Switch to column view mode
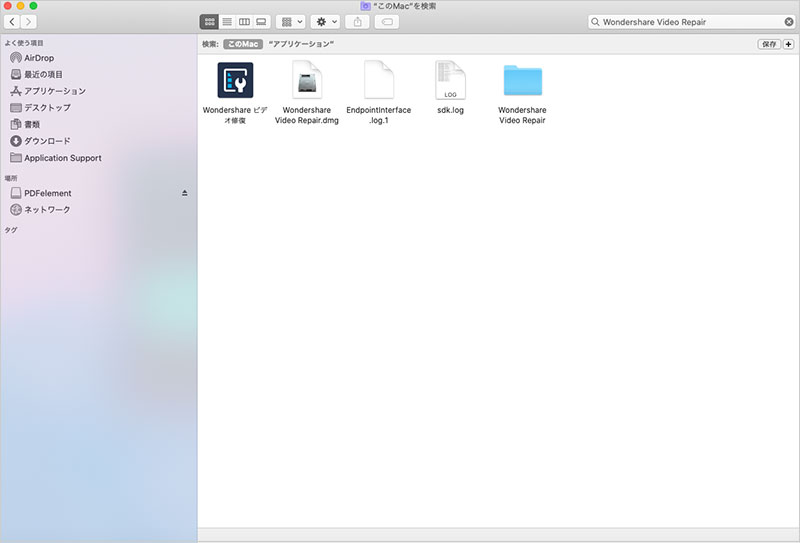Image resolution: width=800 pixels, height=543 pixels. tap(244, 21)
